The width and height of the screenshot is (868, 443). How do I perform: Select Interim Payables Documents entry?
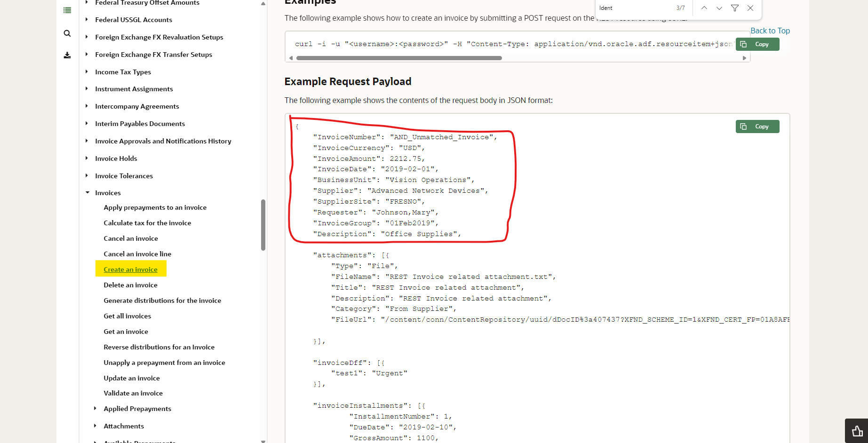(140, 124)
